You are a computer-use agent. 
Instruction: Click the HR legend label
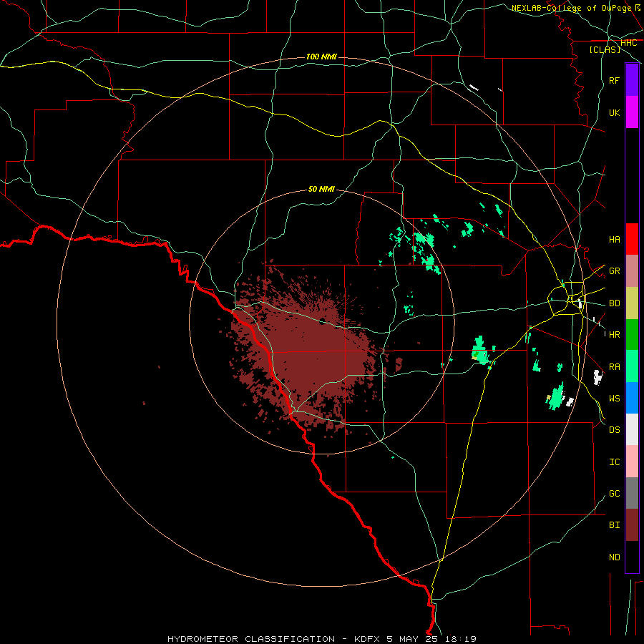click(614, 335)
